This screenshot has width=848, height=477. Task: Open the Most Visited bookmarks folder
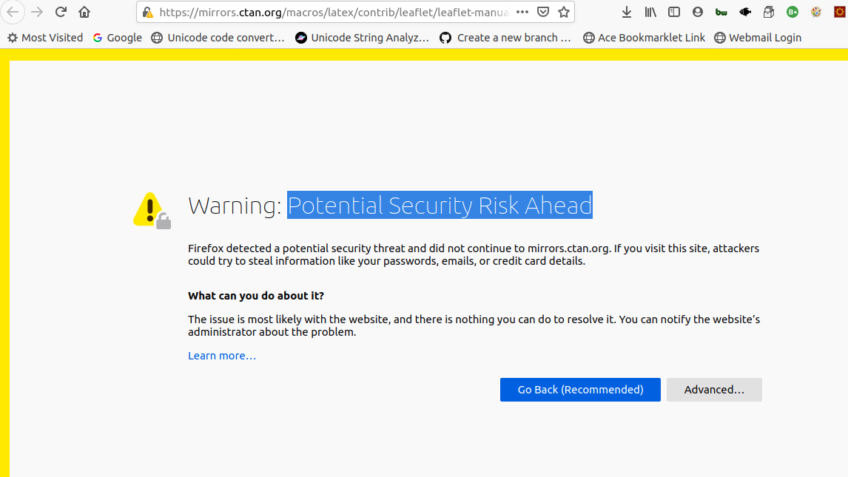[x=45, y=38]
